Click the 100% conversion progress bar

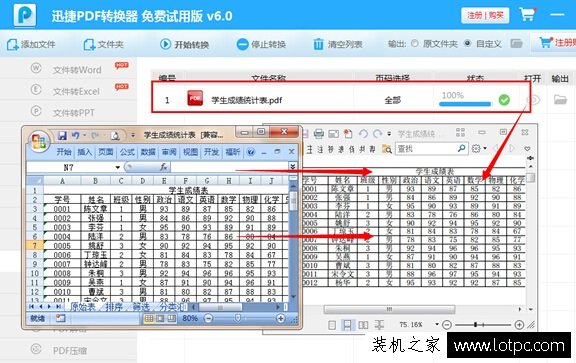click(465, 104)
